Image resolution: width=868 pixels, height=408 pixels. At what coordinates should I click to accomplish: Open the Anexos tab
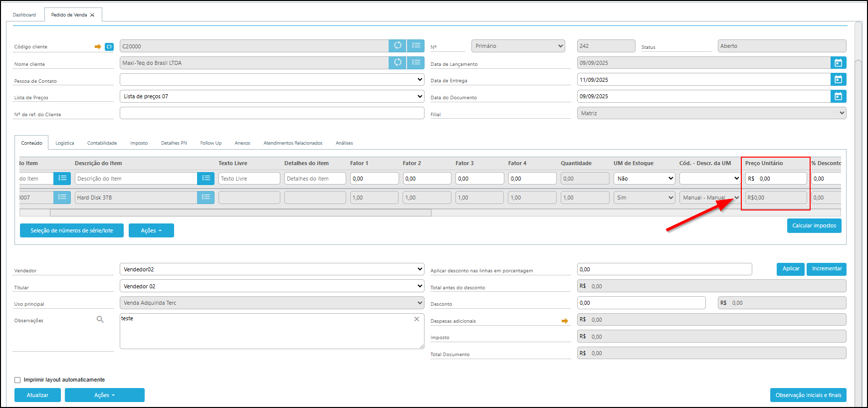click(x=242, y=143)
